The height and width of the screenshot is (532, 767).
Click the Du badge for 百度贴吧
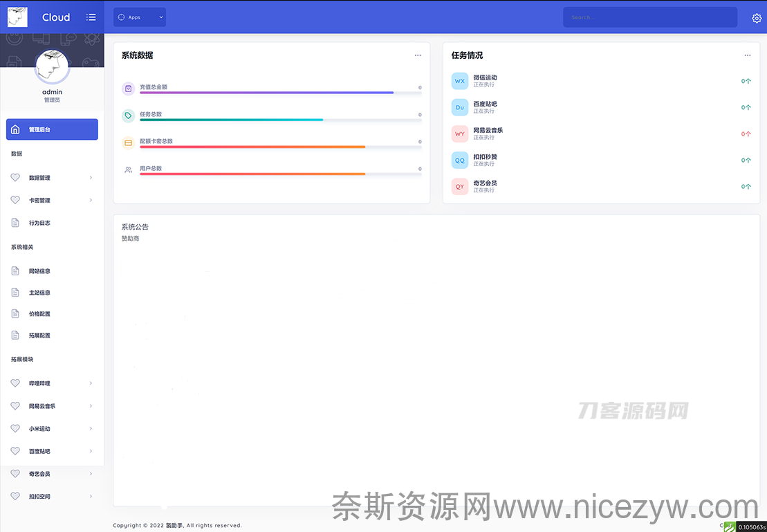tap(460, 108)
